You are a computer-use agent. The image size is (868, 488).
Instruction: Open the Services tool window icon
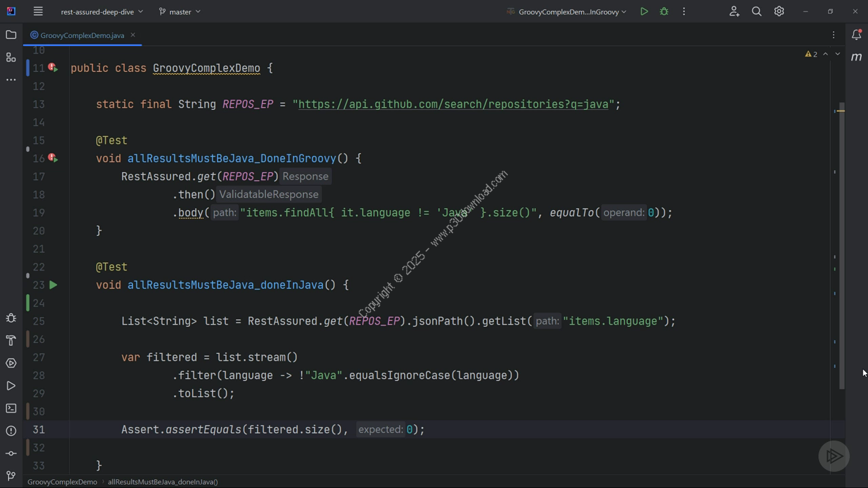[11, 363]
